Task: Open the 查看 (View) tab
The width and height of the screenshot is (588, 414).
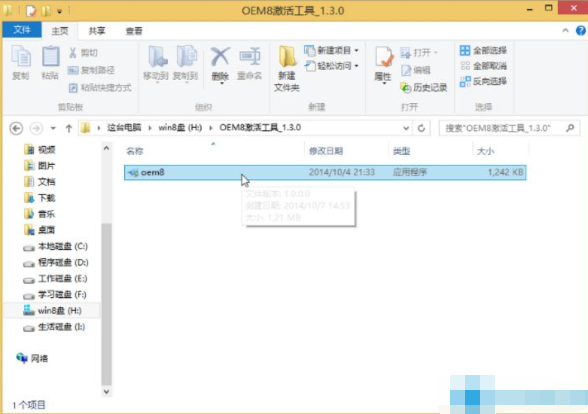Action: 134,31
